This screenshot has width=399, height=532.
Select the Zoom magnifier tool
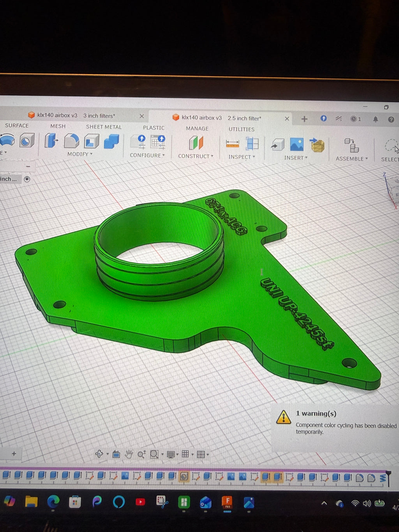141,454
